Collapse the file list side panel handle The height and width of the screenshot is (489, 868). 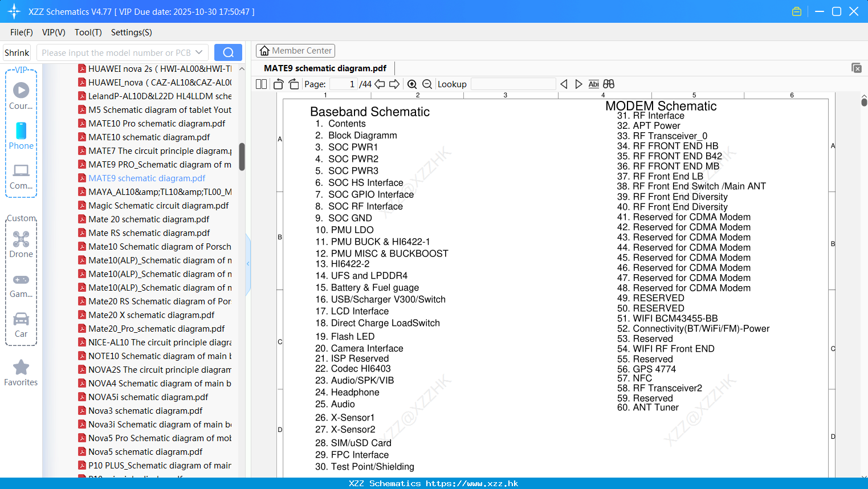[248, 263]
